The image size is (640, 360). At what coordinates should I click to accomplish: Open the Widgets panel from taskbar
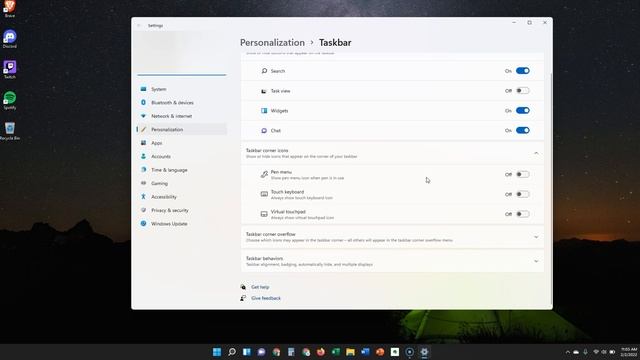(x=247, y=352)
